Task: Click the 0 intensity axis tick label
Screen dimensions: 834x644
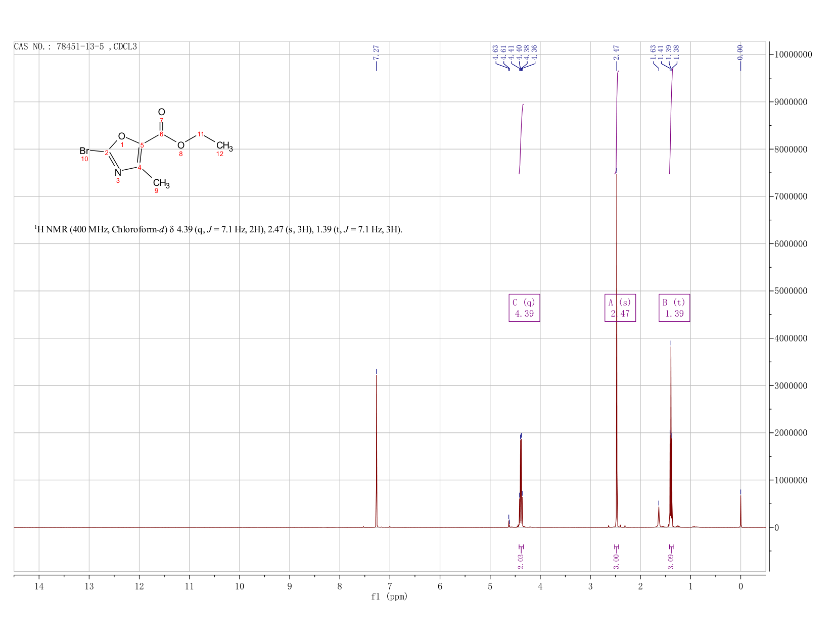Action: tap(776, 528)
